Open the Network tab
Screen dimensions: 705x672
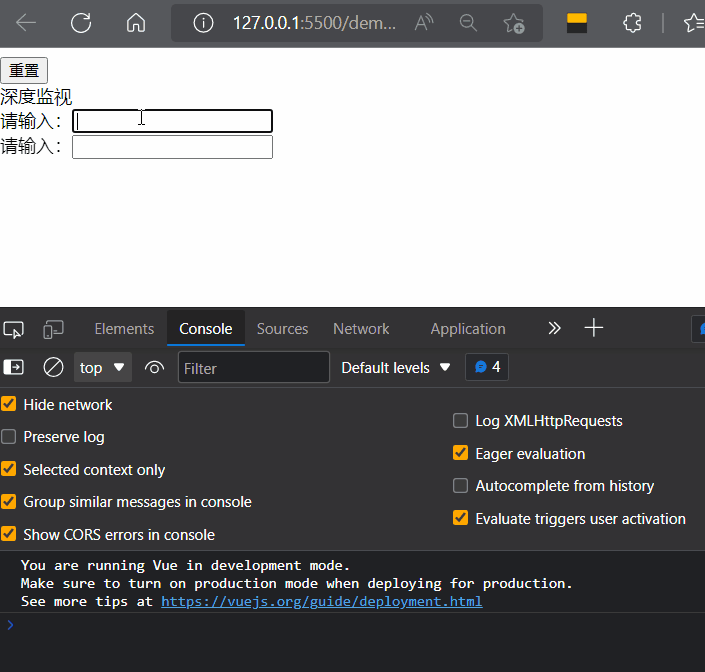[361, 329]
